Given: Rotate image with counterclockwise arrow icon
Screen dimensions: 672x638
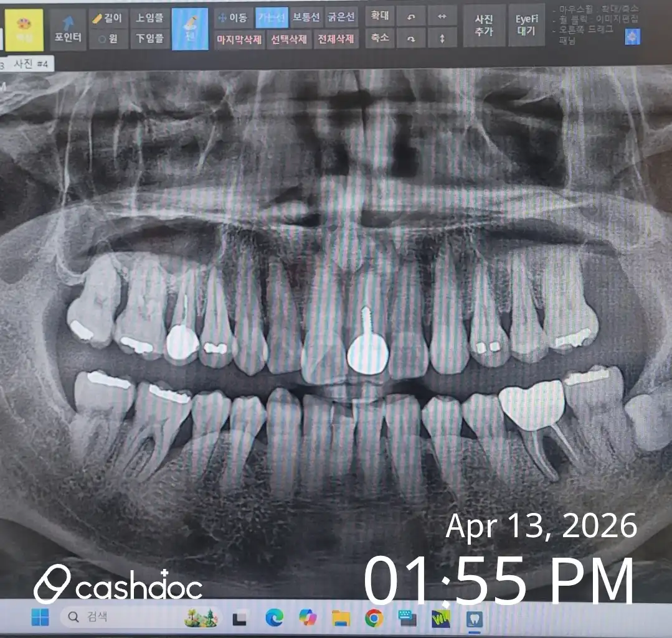Looking at the screenshot, I should click(411, 16).
